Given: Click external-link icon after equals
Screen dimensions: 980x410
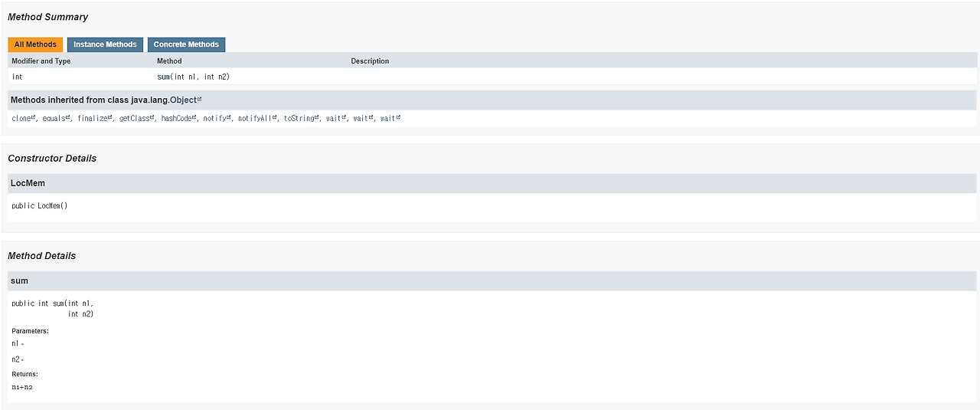Looking at the screenshot, I should (x=68, y=117).
